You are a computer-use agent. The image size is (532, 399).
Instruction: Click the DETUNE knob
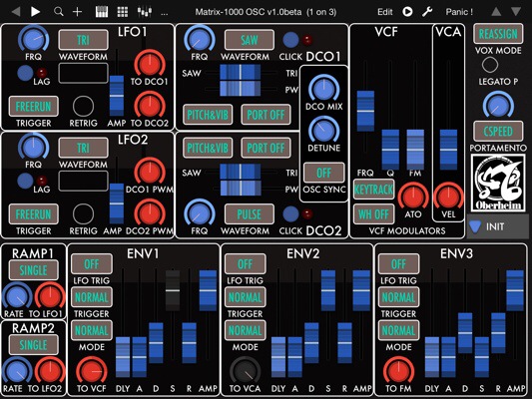coord(323,131)
